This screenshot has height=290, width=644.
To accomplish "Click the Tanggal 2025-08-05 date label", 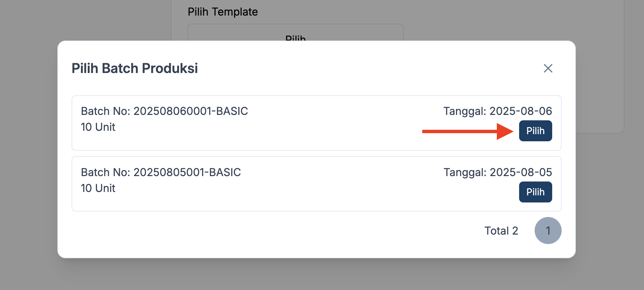I will [x=498, y=172].
